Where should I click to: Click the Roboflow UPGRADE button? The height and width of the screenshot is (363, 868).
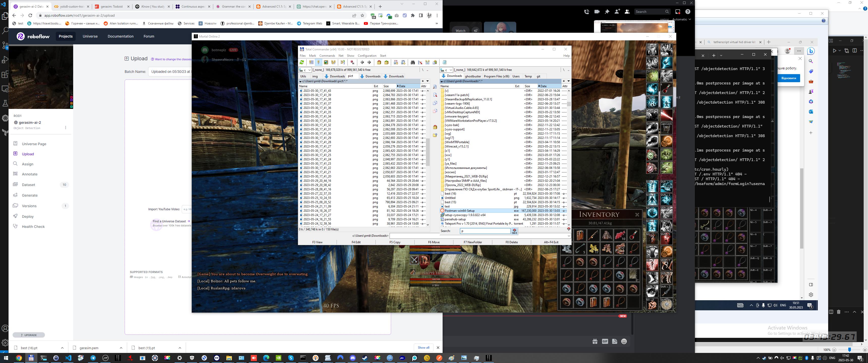(x=29, y=335)
